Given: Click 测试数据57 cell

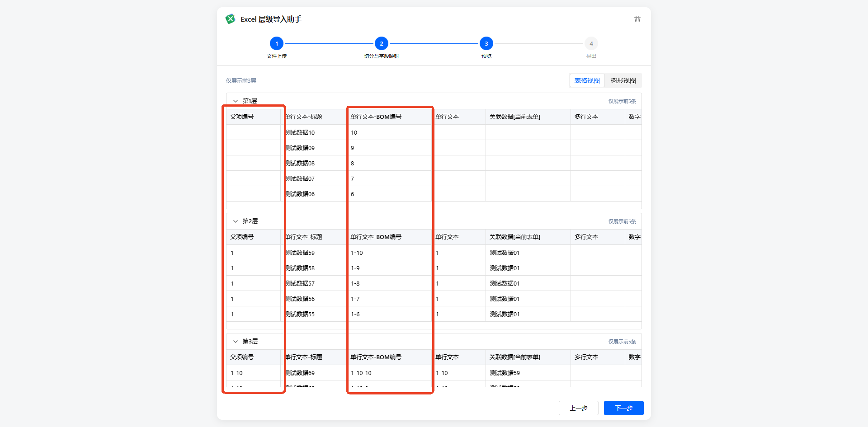Looking at the screenshot, I should pos(314,283).
